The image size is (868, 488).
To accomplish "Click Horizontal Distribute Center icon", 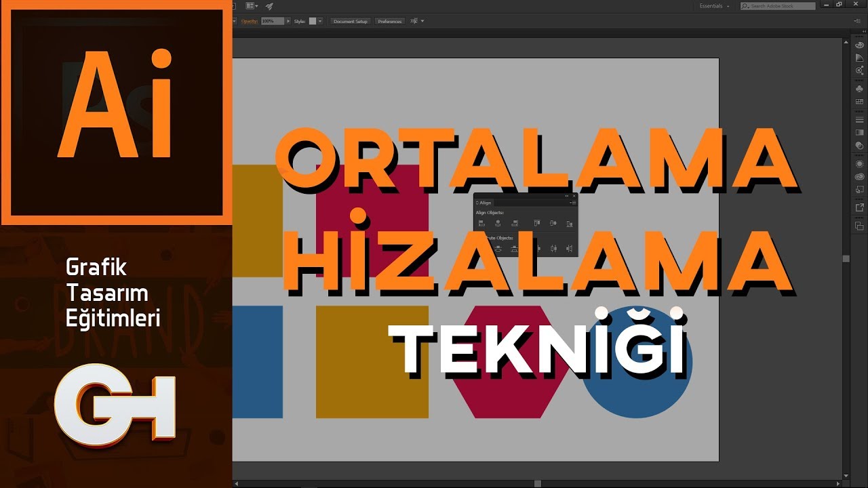I will 553,249.
